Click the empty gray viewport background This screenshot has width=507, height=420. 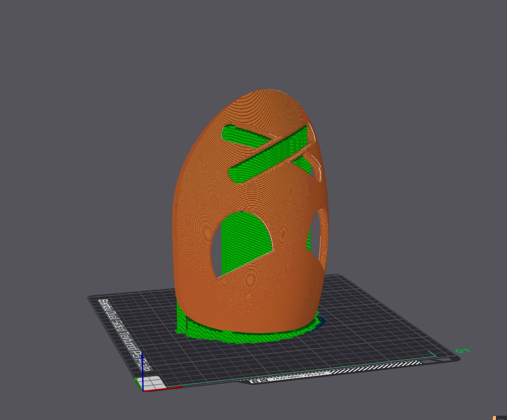pyautogui.click(x=82, y=123)
